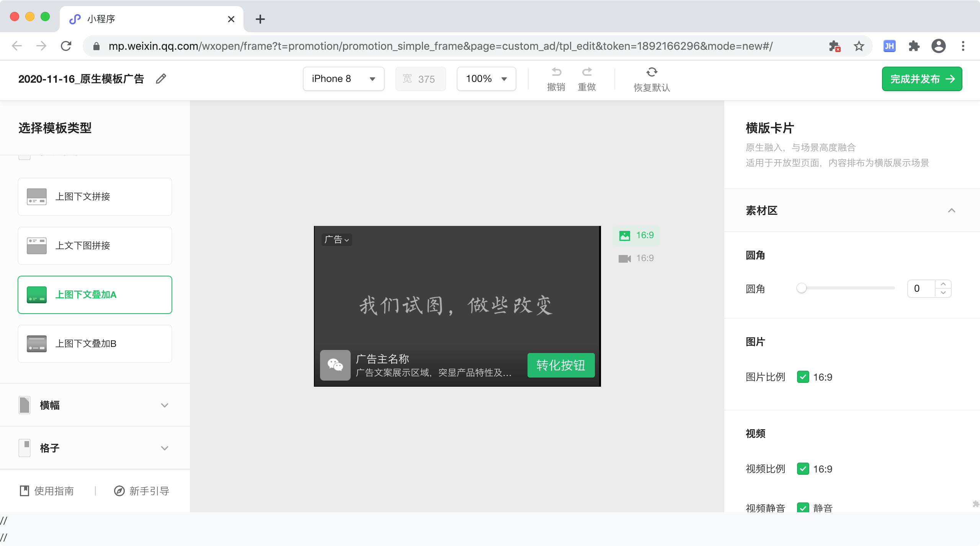Screen dimensions: 980x546
Task: Open the iPhone 8 device dropdown
Action: pos(343,79)
